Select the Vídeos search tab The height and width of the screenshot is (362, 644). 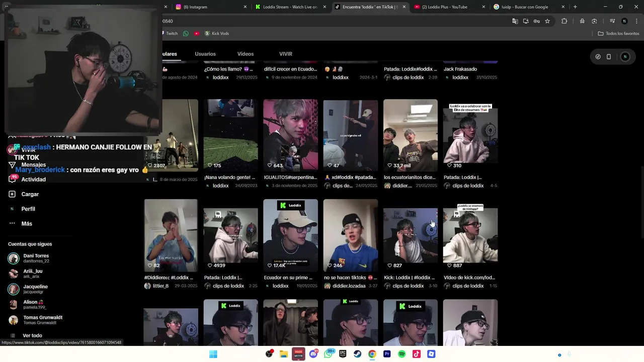(x=246, y=54)
